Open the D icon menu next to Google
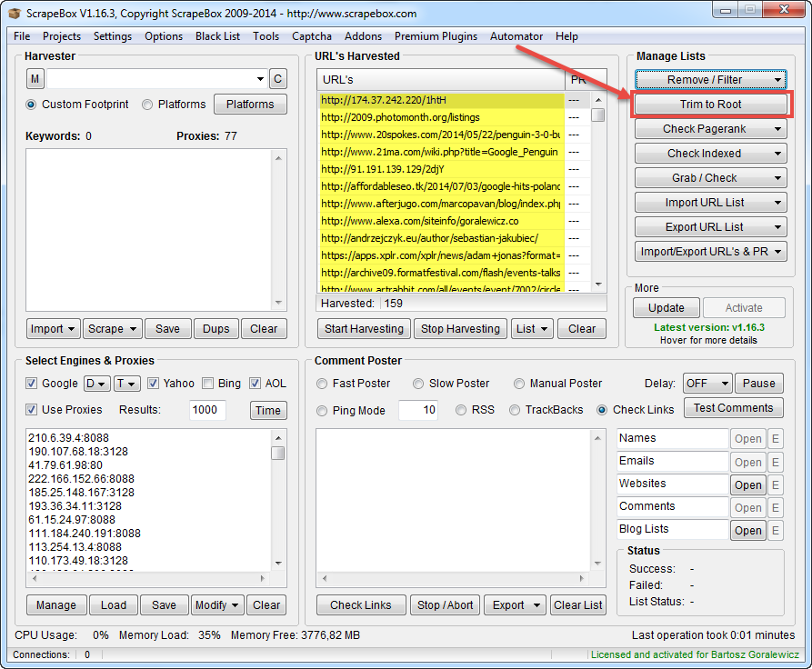Image resolution: width=812 pixels, height=669 pixels. click(95, 383)
